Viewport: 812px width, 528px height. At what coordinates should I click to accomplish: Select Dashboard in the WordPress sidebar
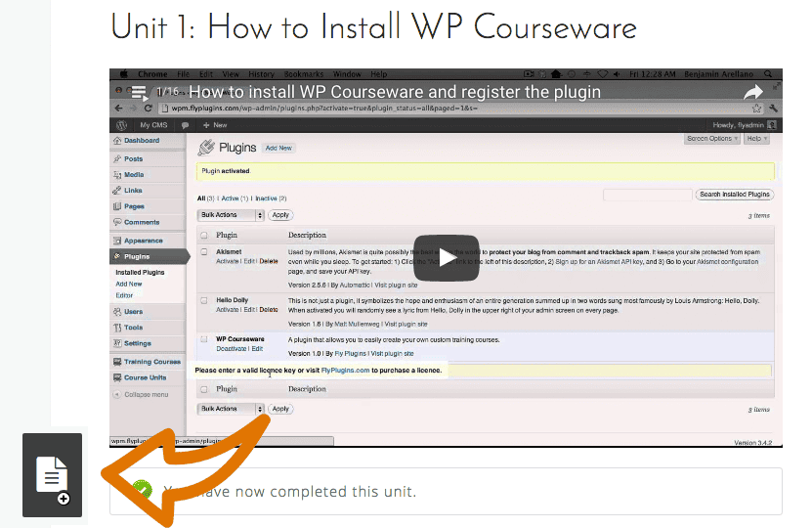tap(142, 141)
